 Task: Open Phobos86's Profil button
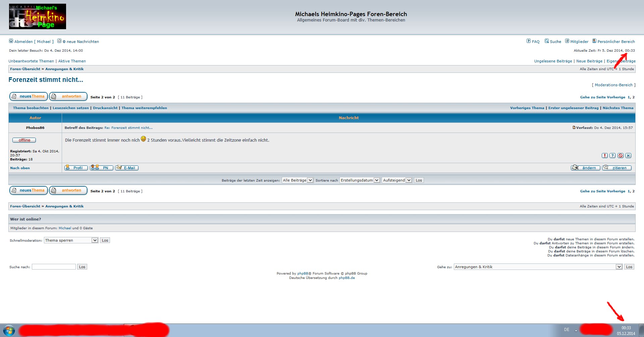pos(76,168)
